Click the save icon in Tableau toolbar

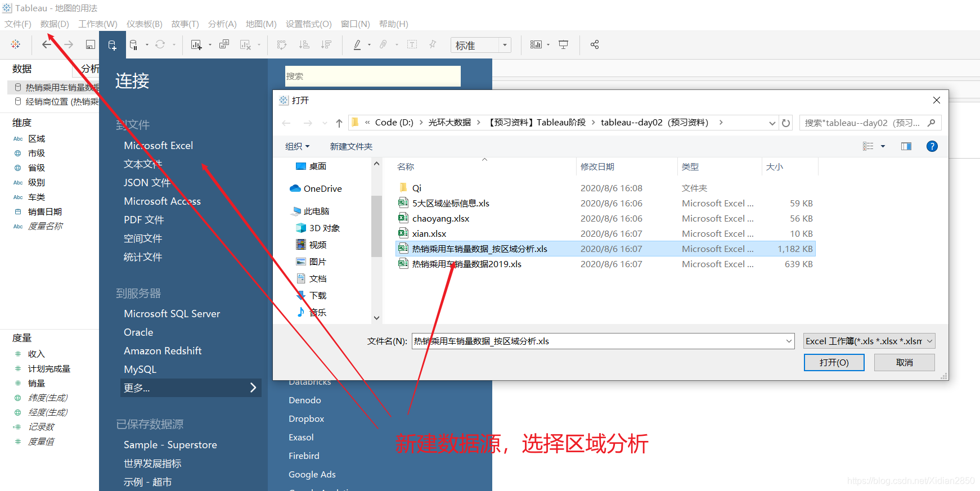click(x=90, y=44)
